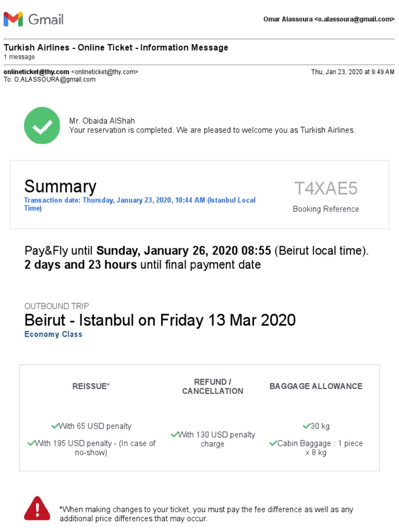Click the Beirut - Istanbul trip heading
The height and width of the screenshot is (532, 399).
pos(160,320)
